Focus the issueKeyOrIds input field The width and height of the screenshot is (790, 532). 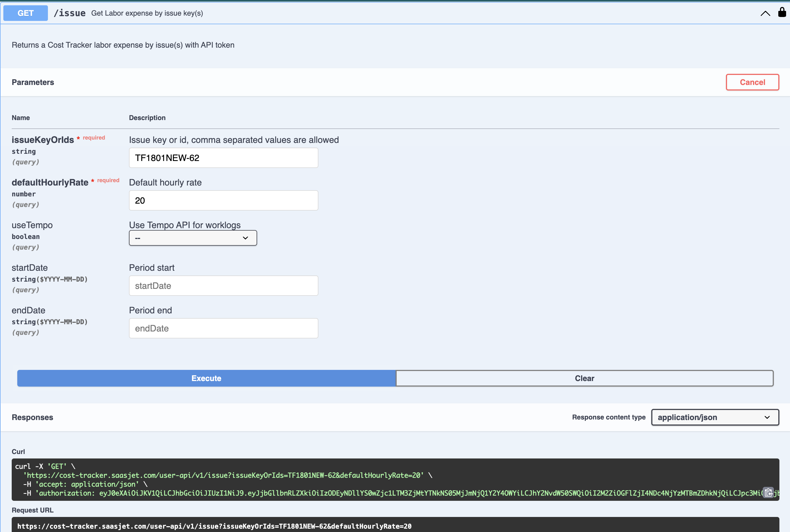[x=223, y=158]
